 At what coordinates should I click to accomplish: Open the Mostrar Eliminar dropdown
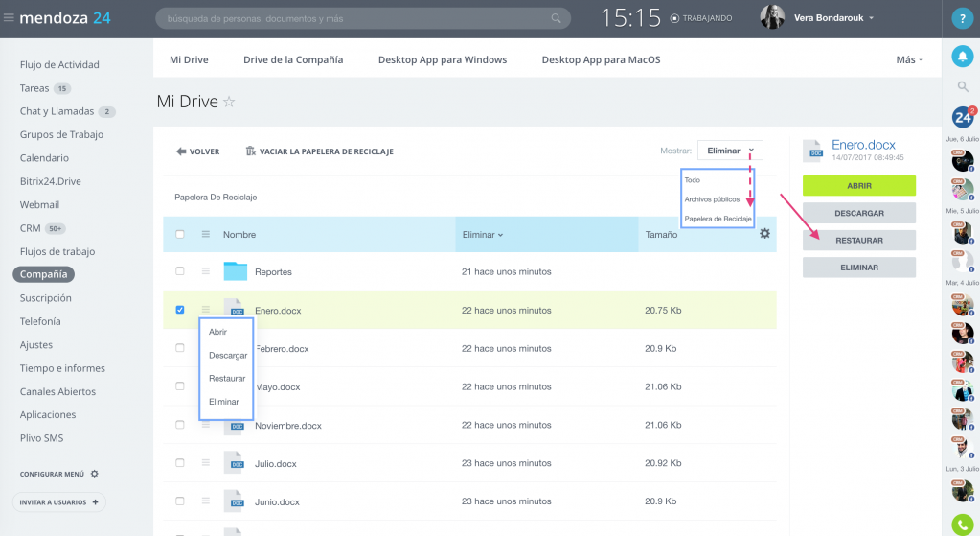[730, 151]
